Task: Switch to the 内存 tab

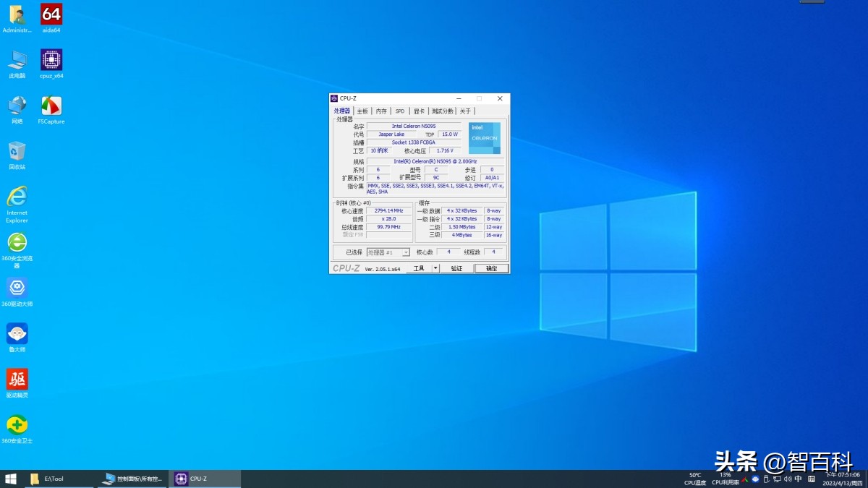Action: (x=381, y=111)
